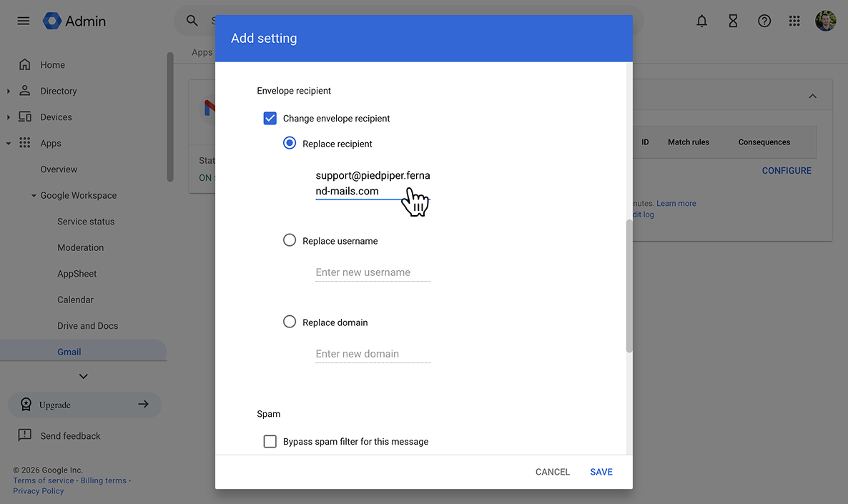Click the pending tasks hourglass icon
The width and height of the screenshot is (848, 504).
pyautogui.click(x=733, y=21)
